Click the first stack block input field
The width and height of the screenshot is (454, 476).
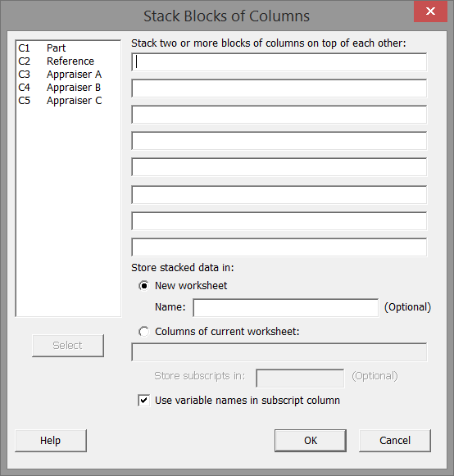[279, 62]
